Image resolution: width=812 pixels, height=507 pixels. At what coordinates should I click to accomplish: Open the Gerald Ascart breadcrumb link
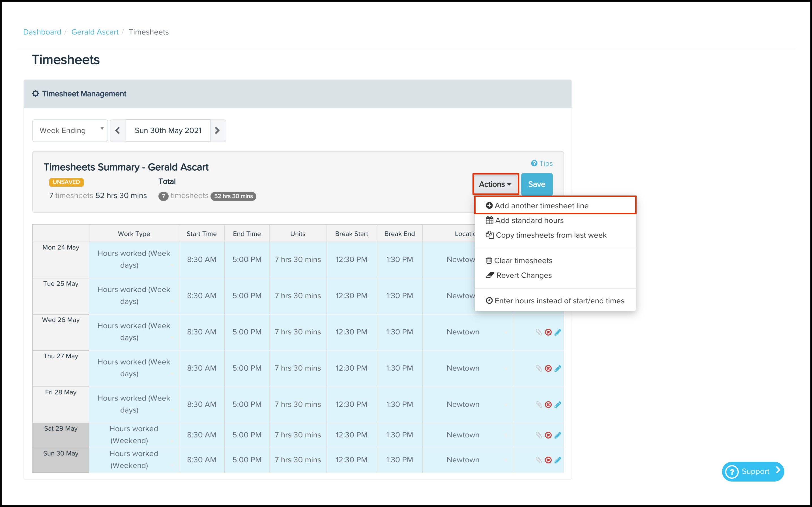click(95, 32)
